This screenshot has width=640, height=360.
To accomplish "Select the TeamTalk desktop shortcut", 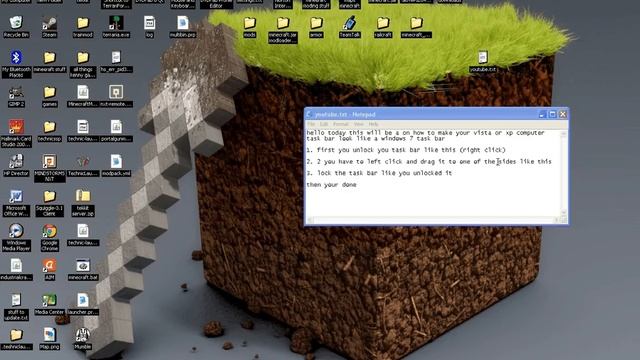I will pyautogui.click(x=350, y=27).
